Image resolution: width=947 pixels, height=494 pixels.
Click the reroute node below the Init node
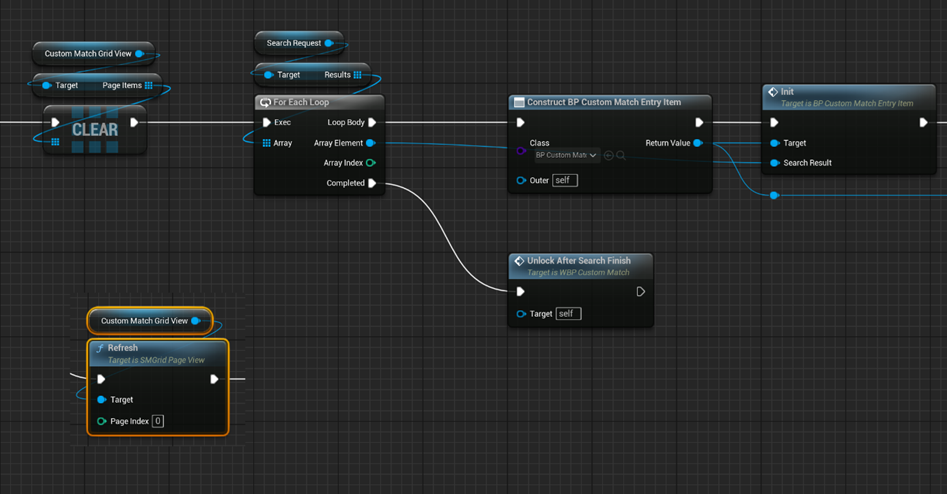pos(774,195)
